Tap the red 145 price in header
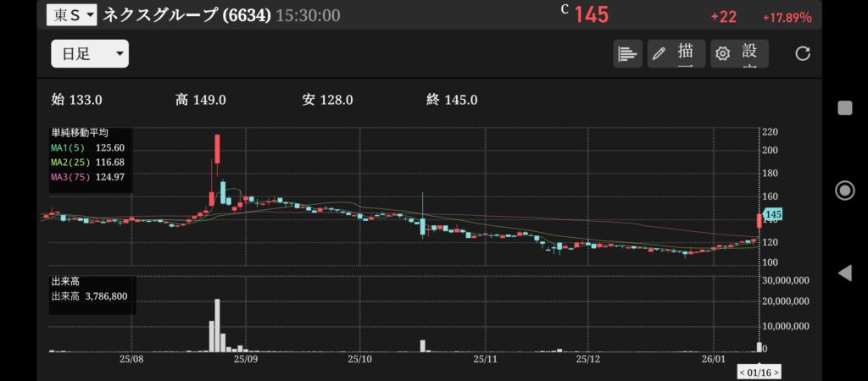868x381 pixels. [592, 15]
